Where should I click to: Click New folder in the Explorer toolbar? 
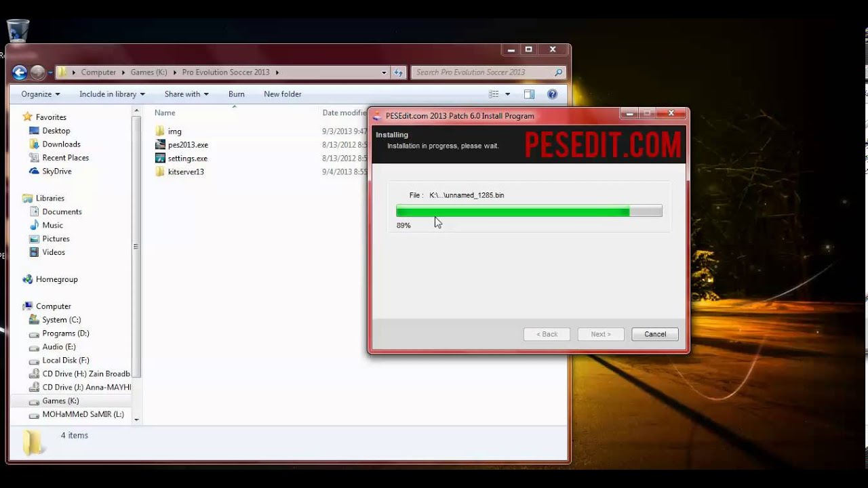coord(283,94)
